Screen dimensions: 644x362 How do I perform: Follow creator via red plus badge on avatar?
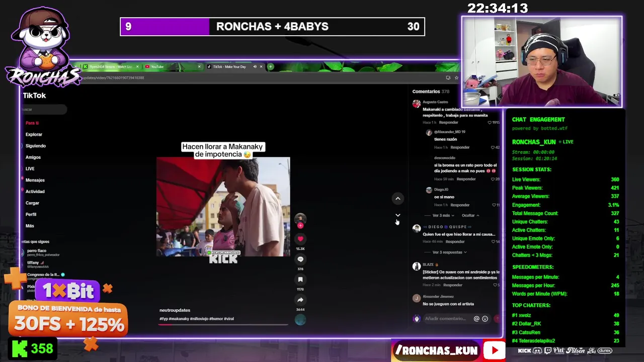click(x=300, y=226)
